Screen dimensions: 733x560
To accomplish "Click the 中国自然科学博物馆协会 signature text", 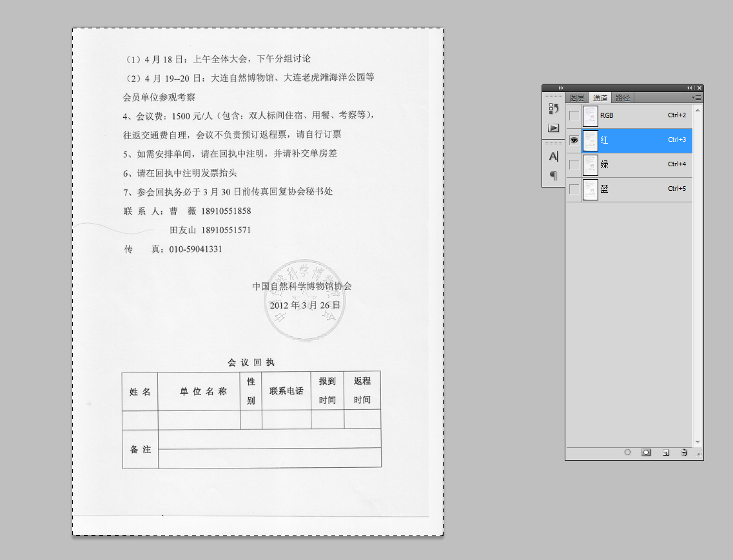I will pos(302,286).
